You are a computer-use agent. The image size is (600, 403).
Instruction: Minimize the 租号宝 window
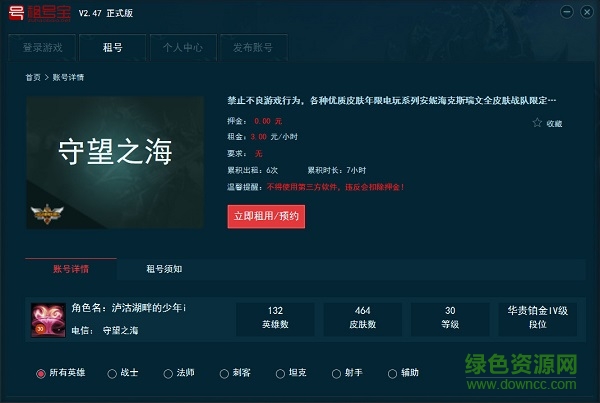pos(567,12)
